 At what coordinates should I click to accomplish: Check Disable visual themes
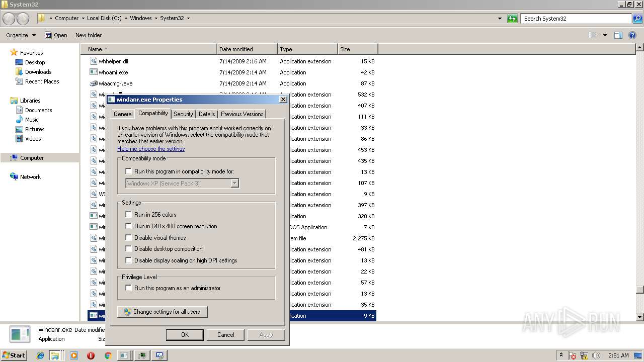(128, 238)
